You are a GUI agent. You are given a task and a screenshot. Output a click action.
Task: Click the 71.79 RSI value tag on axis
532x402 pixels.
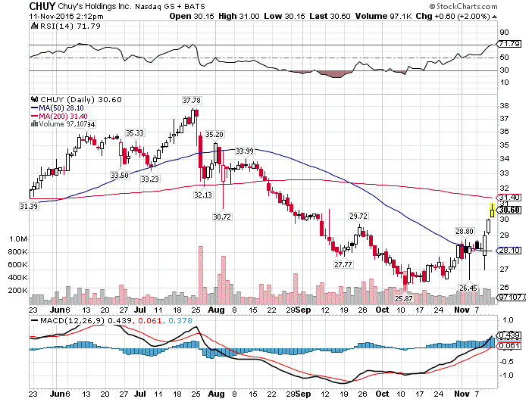coord(509,44)
